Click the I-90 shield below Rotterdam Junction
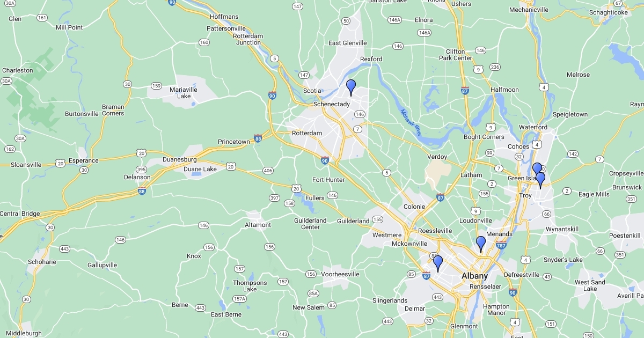Screen dimensions: 644x338 pos(272,95)
